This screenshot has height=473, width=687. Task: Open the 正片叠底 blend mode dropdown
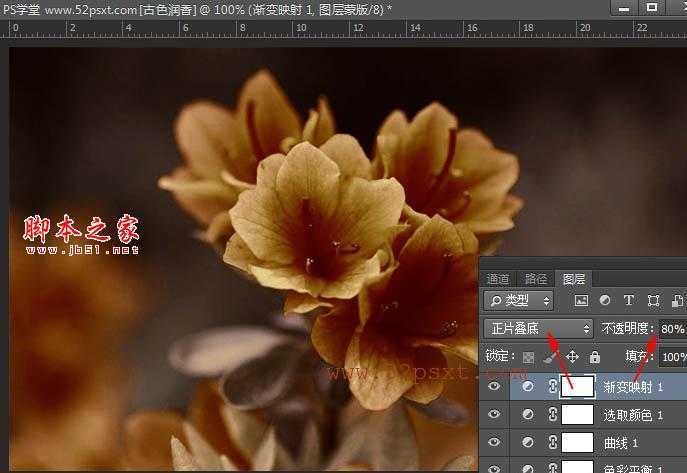coord(538,328)
